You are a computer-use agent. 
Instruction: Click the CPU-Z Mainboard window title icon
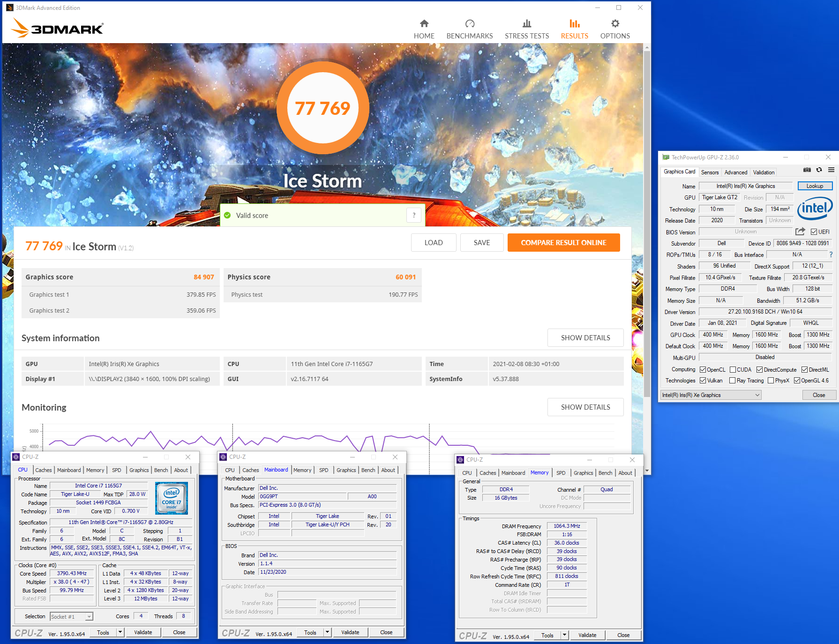pyautogui.click(x=223, y=457)
